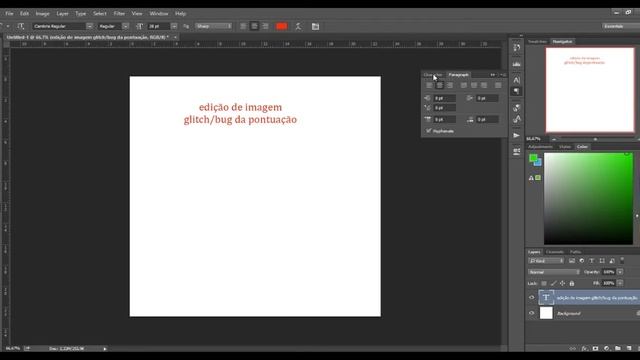The height and width of the screenshot is (360, 640).
Task: Open the Brush Presets icon in dock
Action: [516, 108]
